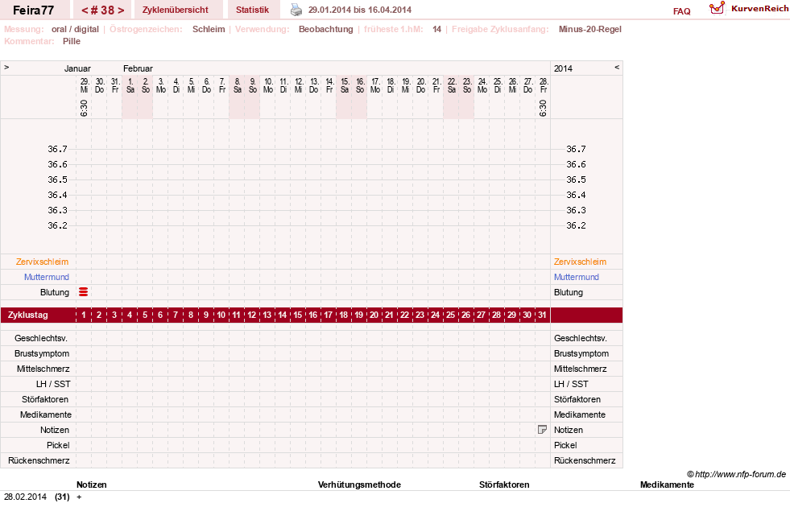Select cycle day 14 in Zyklustag bar
The height and width of the screenshot is (532, 790).
282,315
